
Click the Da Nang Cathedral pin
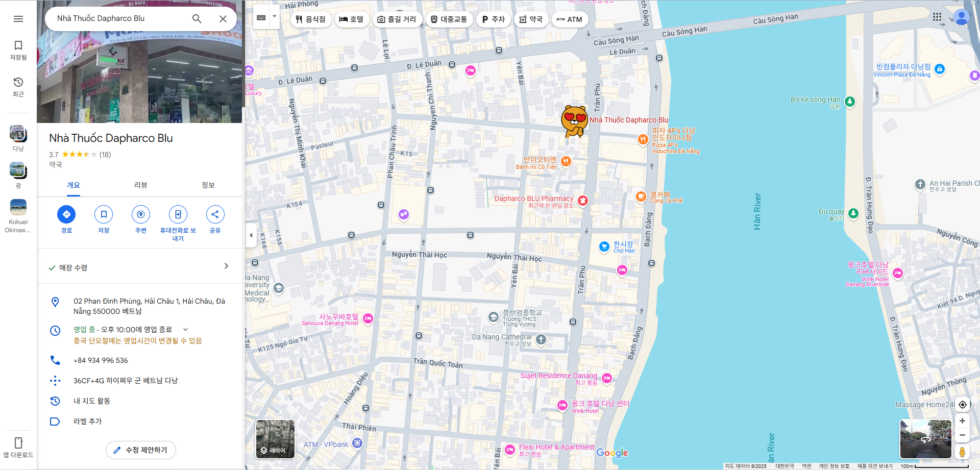pos(541,339)
